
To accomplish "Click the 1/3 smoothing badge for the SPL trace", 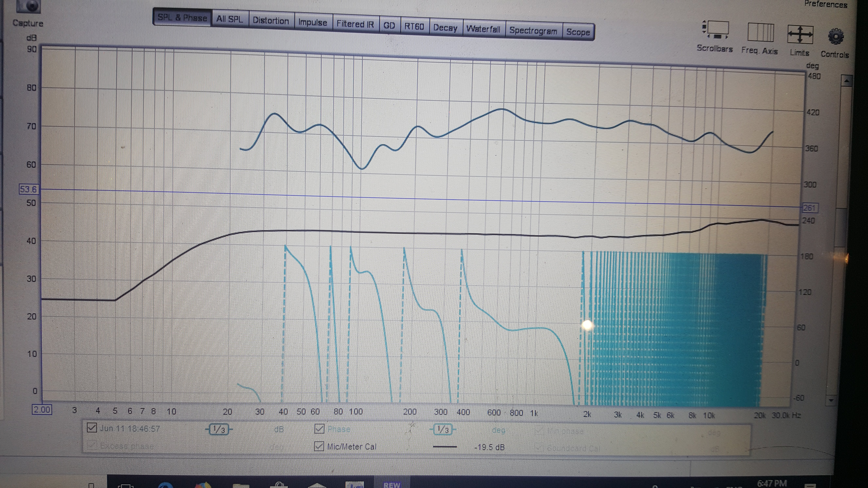I will pyautogui.click(x=219, y=429).
